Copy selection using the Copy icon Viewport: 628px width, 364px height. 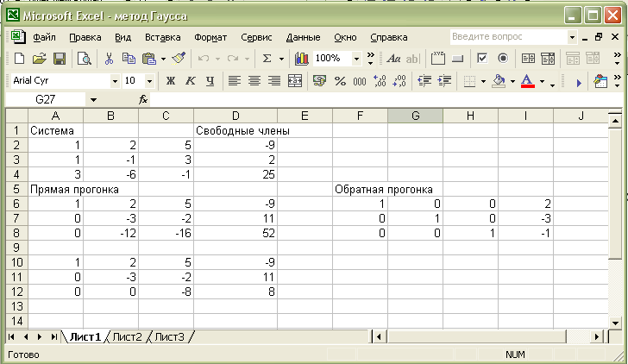(x=129, y=59)
